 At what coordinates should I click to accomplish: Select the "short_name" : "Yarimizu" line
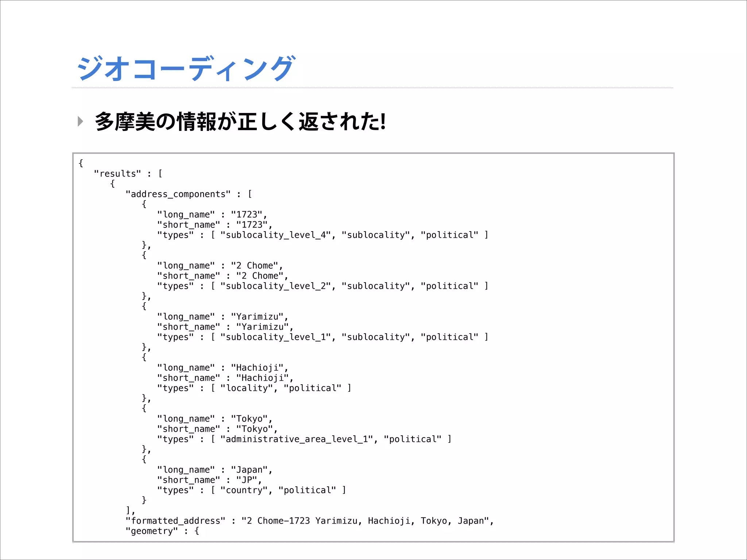point(225,327)
